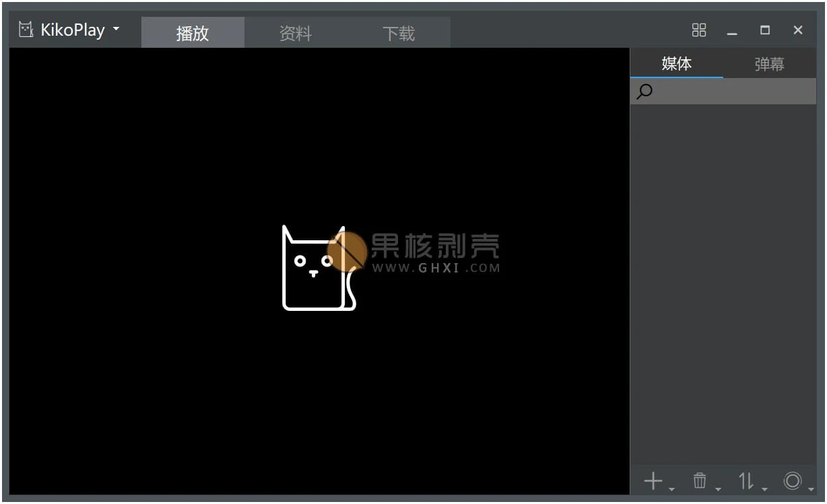Click the playlist search magnifier icon
Viewport: 827px width, 504px height.
[644, 92]
